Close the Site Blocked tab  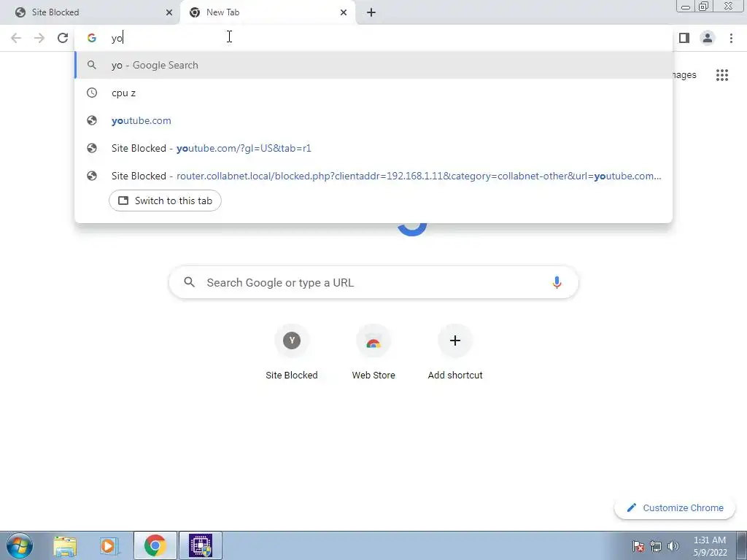(169, 12)
